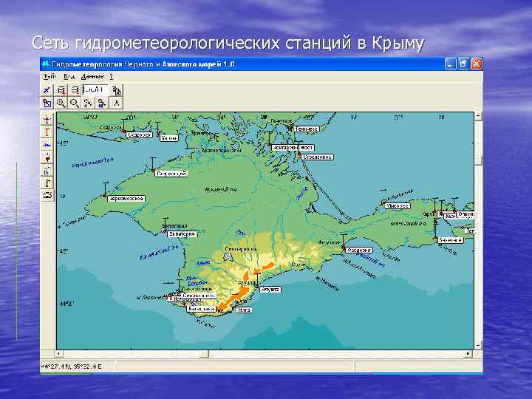Click the Алушта station label

270,290
